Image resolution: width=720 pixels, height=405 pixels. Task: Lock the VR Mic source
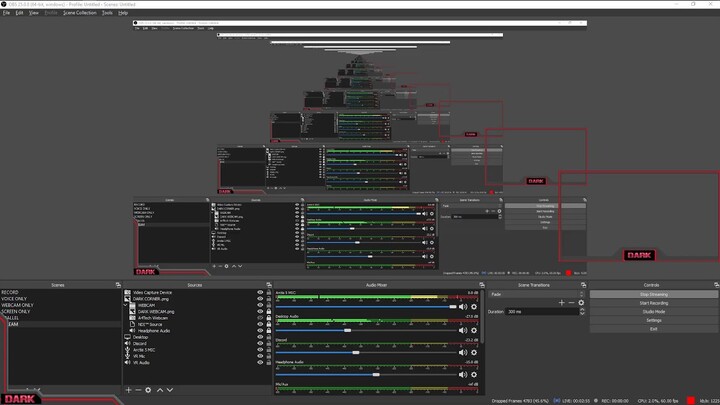click(x=269, y=356)
